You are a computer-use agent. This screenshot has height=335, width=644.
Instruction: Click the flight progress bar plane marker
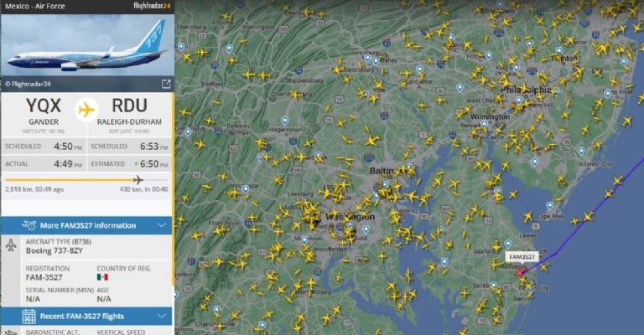pos(138,179)
